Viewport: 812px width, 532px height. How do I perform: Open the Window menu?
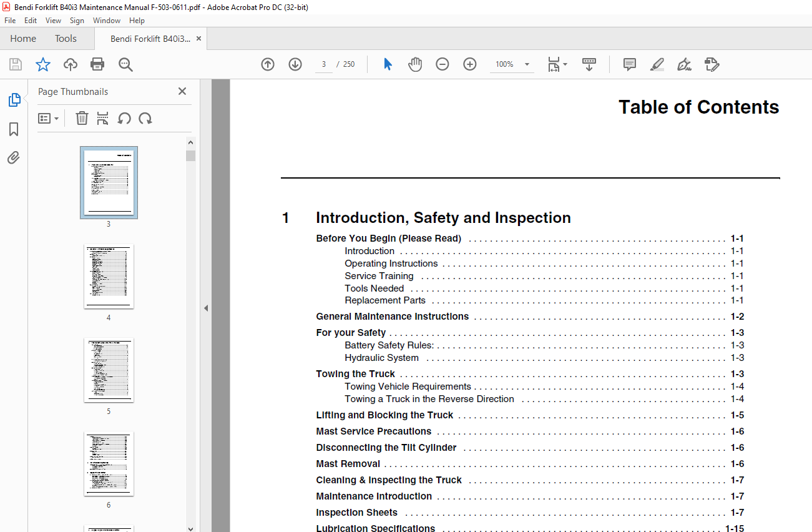tap(107, 21)
